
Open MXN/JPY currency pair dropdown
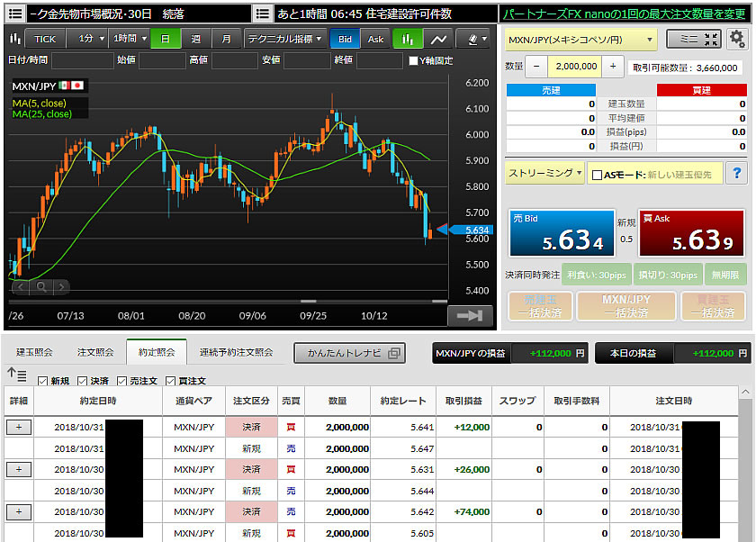(580, 40)
